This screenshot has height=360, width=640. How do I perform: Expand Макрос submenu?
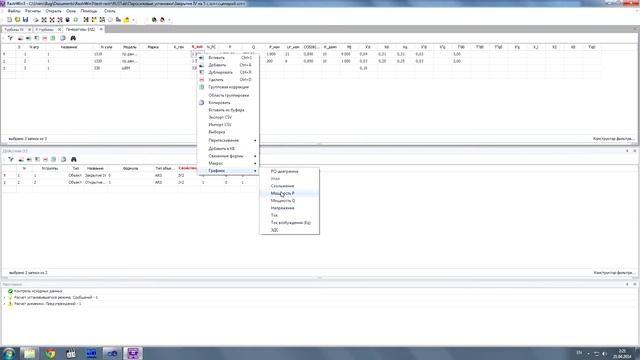228,163
